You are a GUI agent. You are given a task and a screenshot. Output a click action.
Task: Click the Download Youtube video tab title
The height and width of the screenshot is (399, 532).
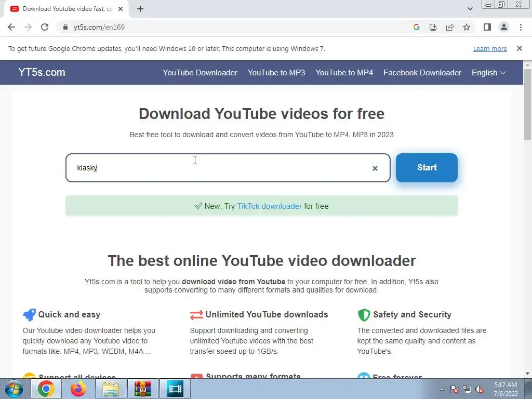pos(68,9)
